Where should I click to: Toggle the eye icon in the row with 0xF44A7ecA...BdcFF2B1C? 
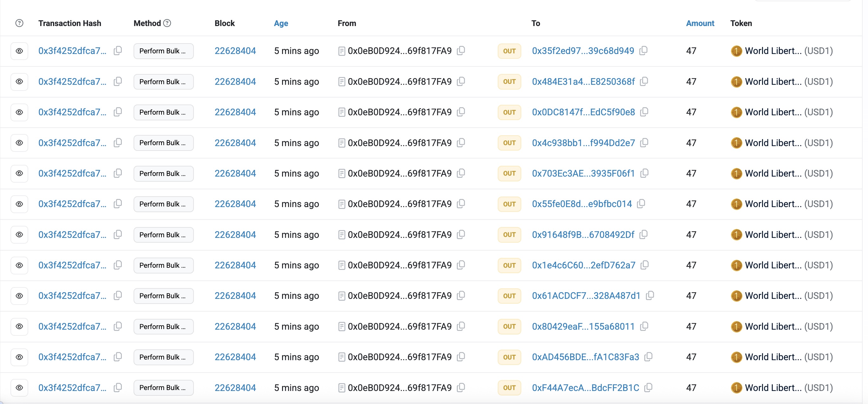pyautogui.click(x=19, y=387)
